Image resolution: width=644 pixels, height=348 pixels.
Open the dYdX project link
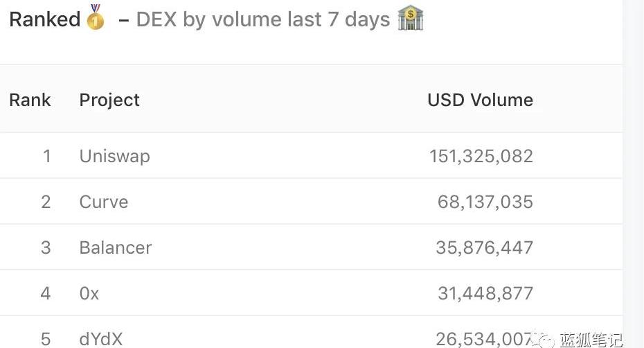tap(101, 339)
